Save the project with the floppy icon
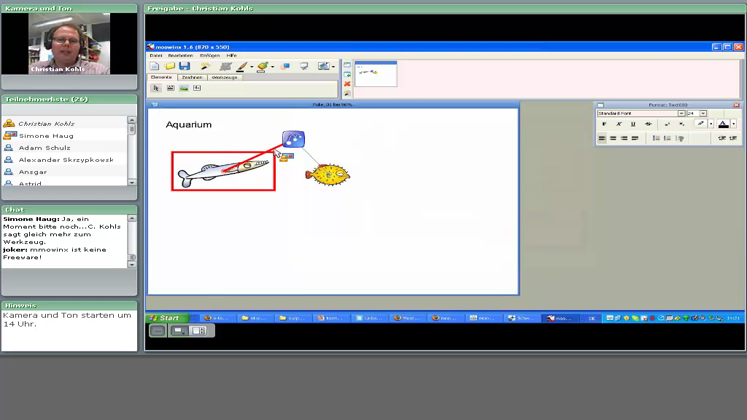 tap(185, 66)
